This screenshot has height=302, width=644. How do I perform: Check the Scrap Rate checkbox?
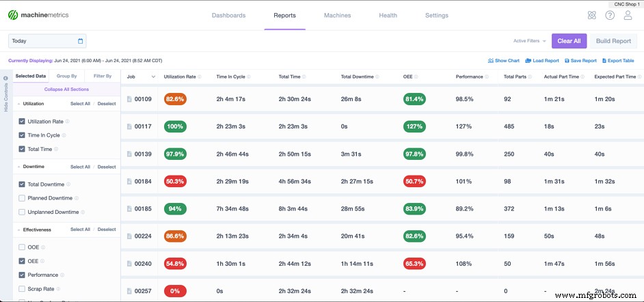[22, 288]
